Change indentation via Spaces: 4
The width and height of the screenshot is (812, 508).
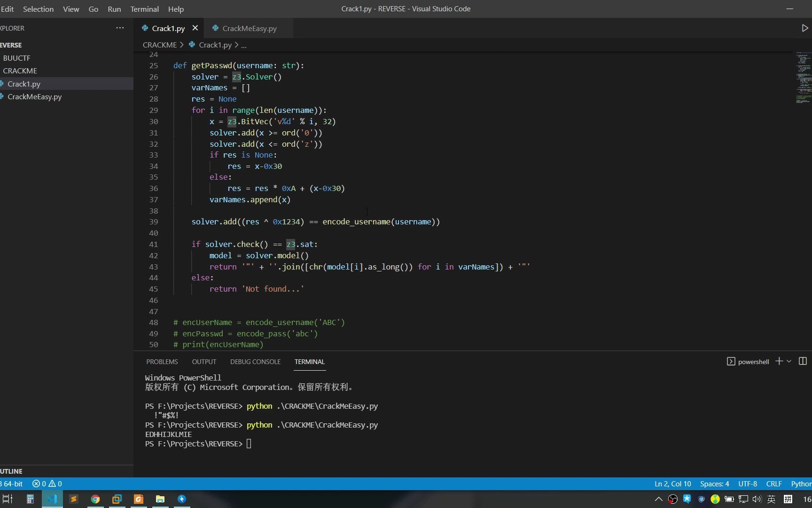[x=714, y=484]
